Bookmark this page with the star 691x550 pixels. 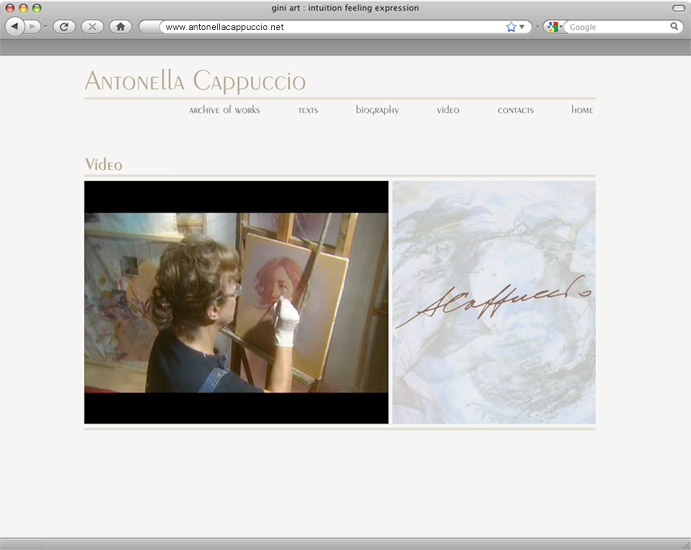[x=511, y=27]
